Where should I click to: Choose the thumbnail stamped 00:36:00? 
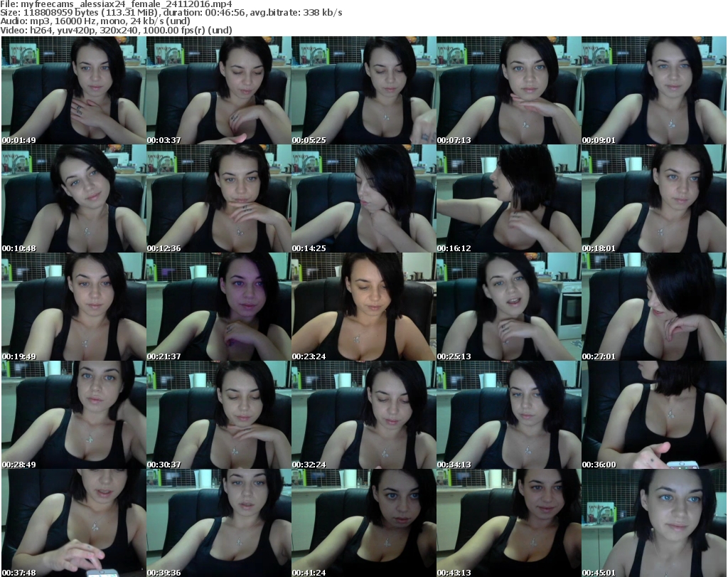(x=654, y=415)
